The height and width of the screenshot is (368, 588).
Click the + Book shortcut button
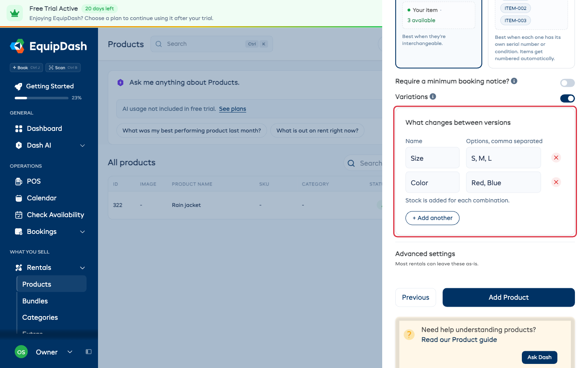click(x=26, y=67)
